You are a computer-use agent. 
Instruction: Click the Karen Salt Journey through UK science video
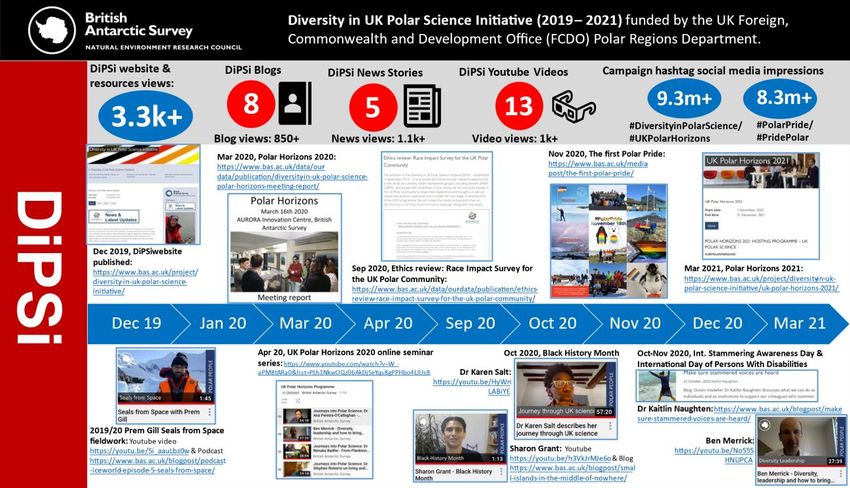(566, 400)
